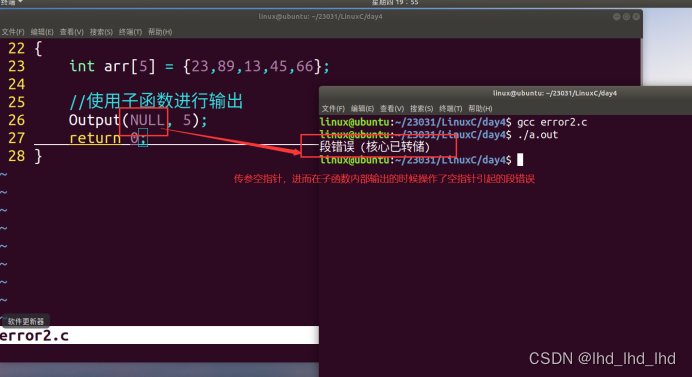Screen dimensions: 692x377
Task: Click 'Output' function call on line 26
Action: pyautogui.click(x=94, y=120)
